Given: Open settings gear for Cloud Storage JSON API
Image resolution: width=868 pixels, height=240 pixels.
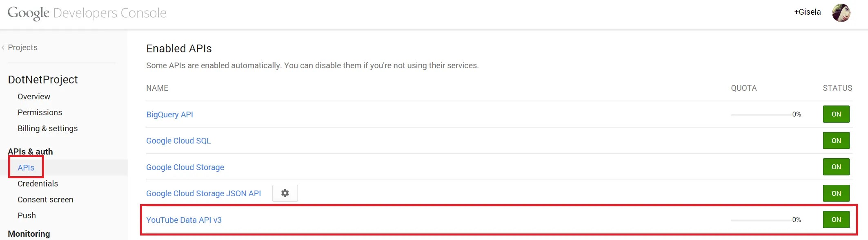Looking at the screenshot, I should pos(285,193).
